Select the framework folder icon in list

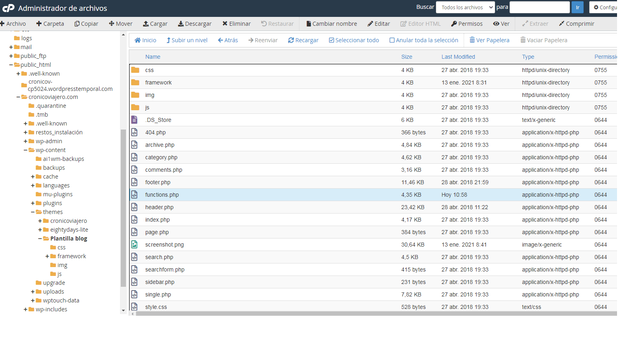point(135,82)
